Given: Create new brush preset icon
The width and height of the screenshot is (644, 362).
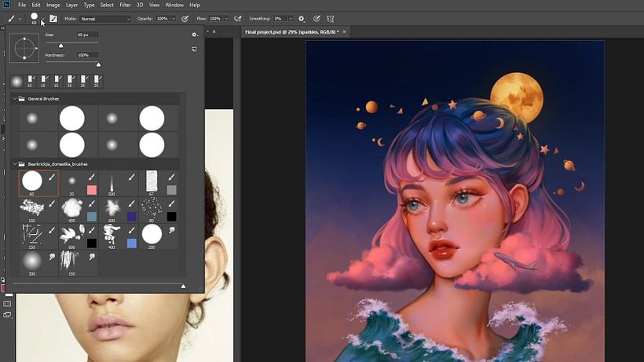Looking at the screenshot, I should coord(194,49).
